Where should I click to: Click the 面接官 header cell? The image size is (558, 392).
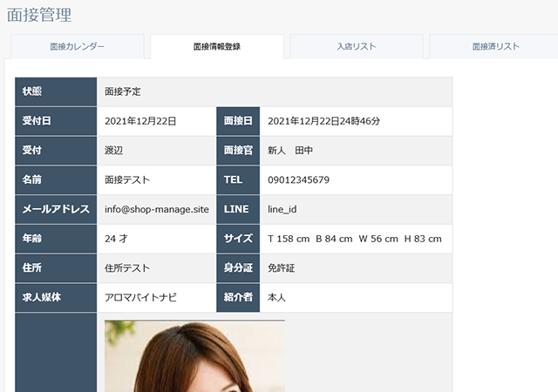point(238,151)
